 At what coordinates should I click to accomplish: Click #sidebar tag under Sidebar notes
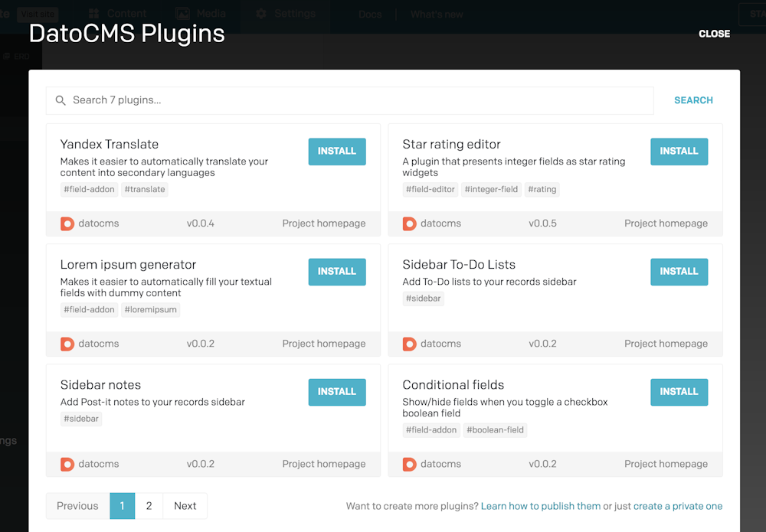tap(81, 419)
